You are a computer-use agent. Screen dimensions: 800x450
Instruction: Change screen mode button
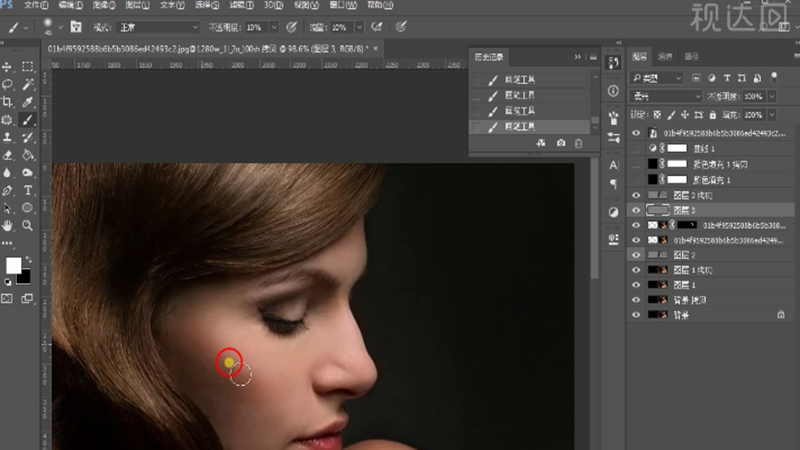pos(28,298)
